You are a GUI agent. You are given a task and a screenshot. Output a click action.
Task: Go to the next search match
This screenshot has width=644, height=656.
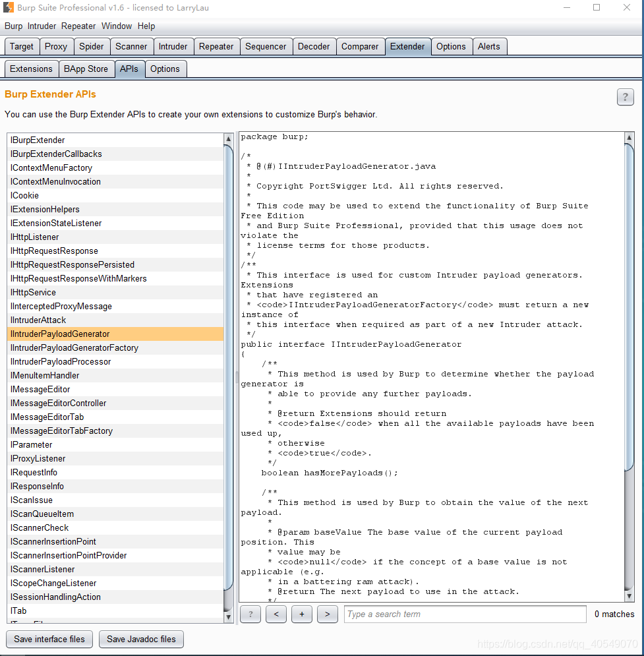(x=328, y=614)
